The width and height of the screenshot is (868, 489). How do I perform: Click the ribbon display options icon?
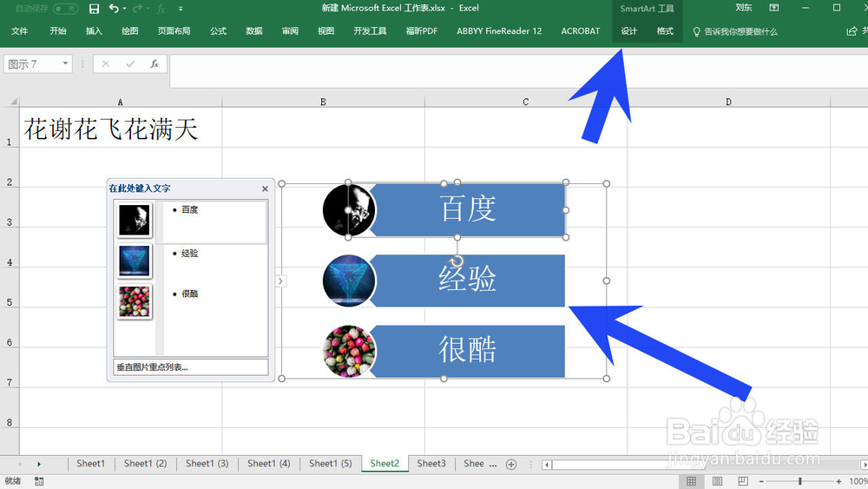[x=774, y=8]
